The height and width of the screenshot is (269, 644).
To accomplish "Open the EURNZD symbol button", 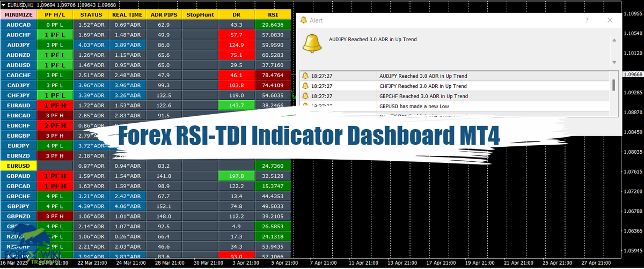I will click(x=18, y=156).
